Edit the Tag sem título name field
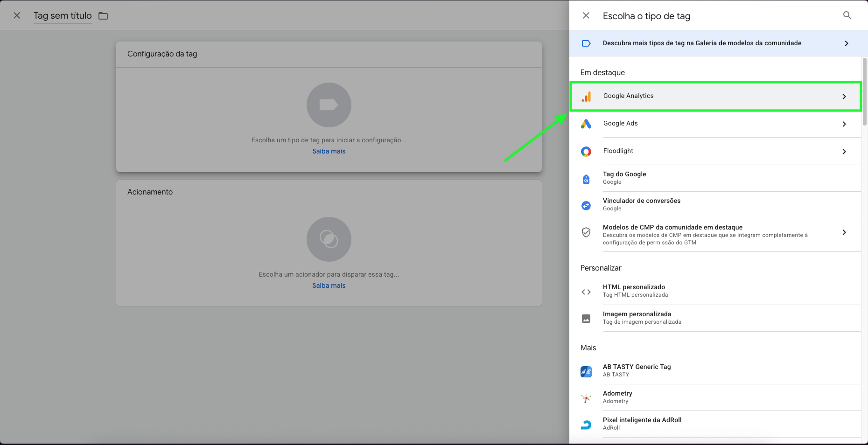The height and width of the screenshot is (445, 868). [63, 16]
